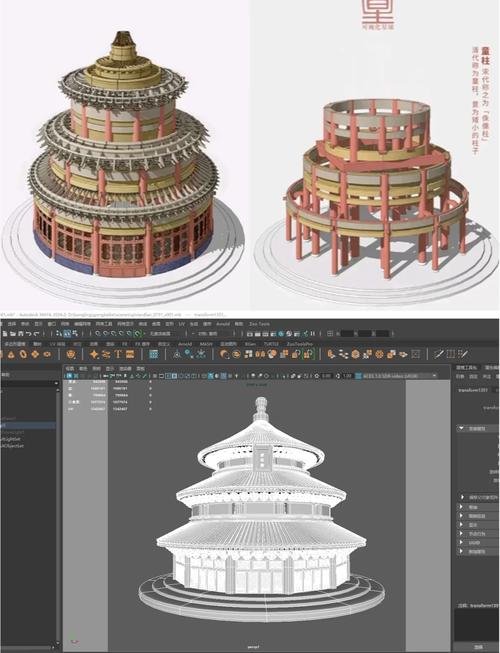This screenshot has width=500, height=653.
Task: Open the 建模工具包 tab
Action: click(x=468, y=368)
